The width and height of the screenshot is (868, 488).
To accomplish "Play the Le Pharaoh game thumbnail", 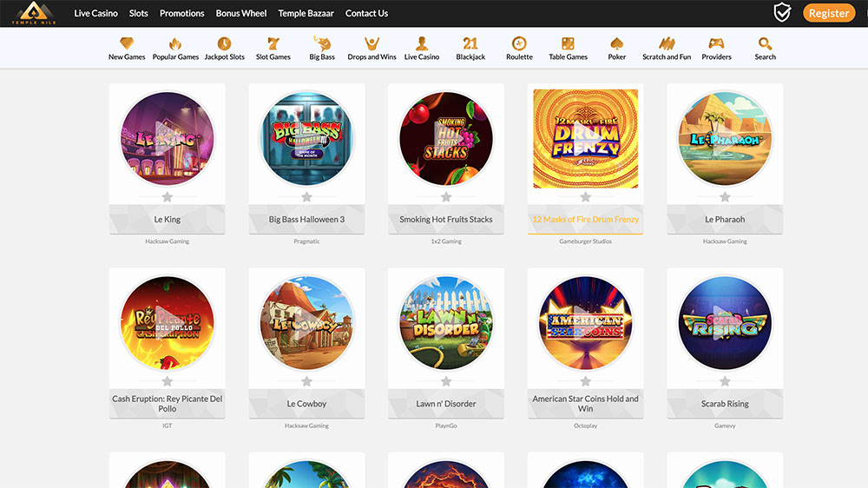I will click(725, 138).
